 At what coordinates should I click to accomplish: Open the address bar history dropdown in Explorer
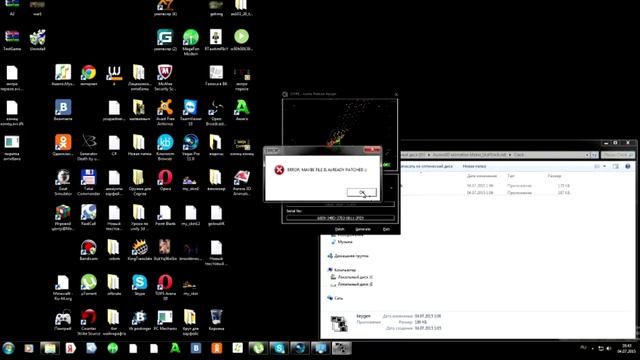[x=587, y=155]
